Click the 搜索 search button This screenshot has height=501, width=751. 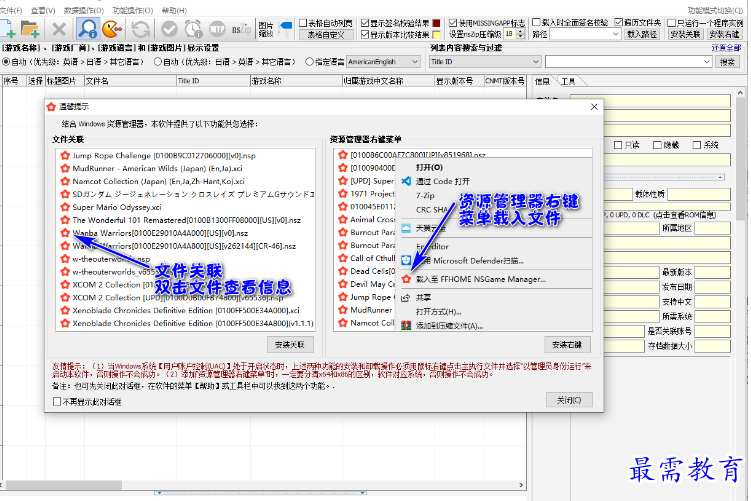[728, 62]
